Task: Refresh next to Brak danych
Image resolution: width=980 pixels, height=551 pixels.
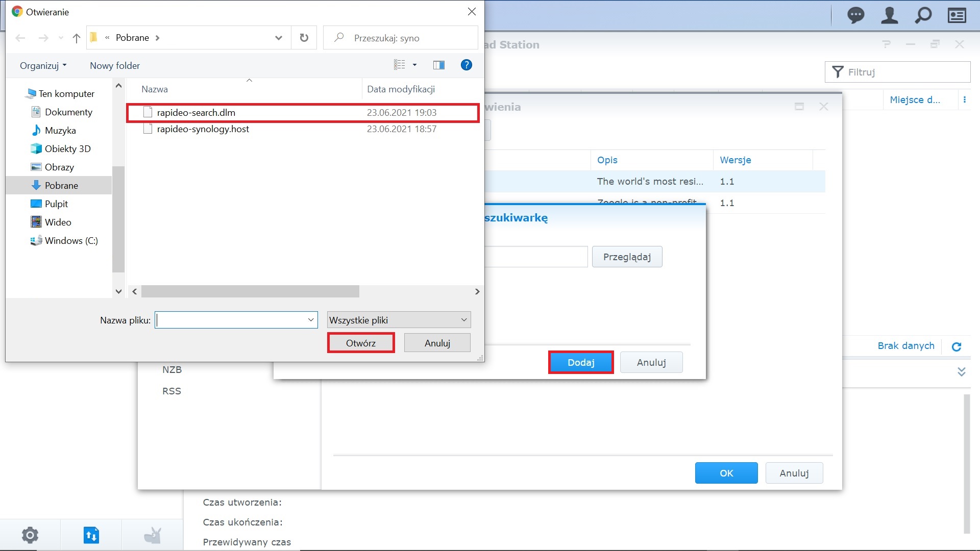Action: pos(957,347)
